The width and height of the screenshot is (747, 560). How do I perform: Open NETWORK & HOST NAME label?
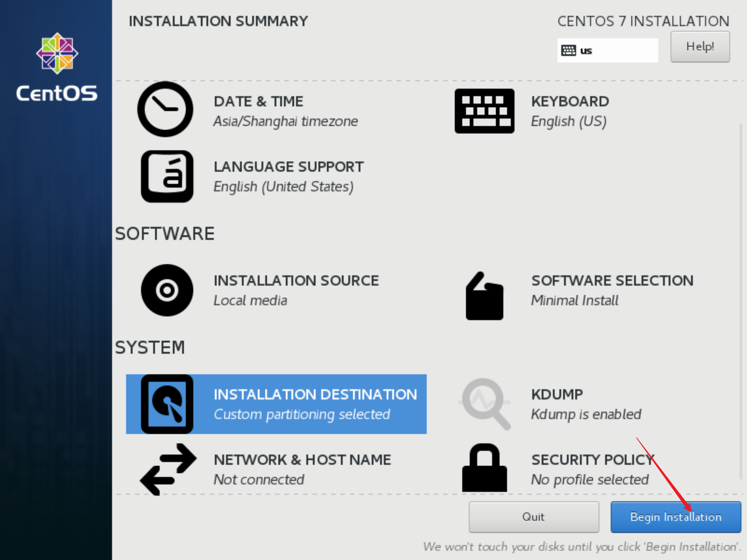pyautogui.click(x=302, y=460)
